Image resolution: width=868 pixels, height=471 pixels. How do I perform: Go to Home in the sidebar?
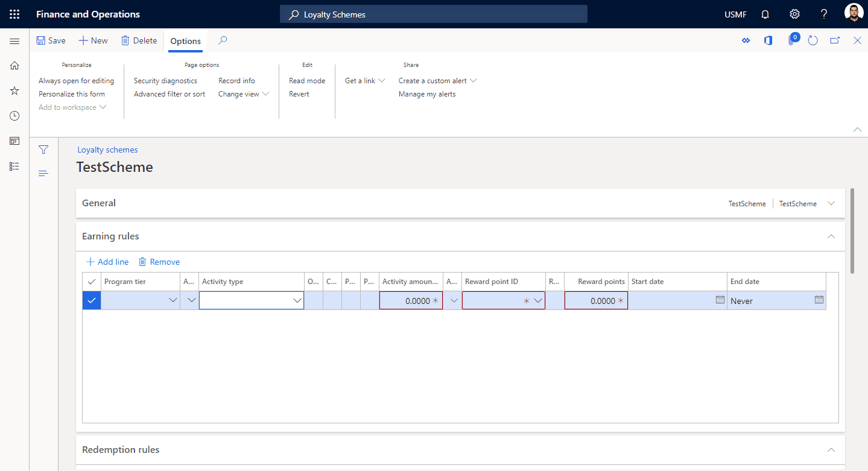tap(14, 66)
